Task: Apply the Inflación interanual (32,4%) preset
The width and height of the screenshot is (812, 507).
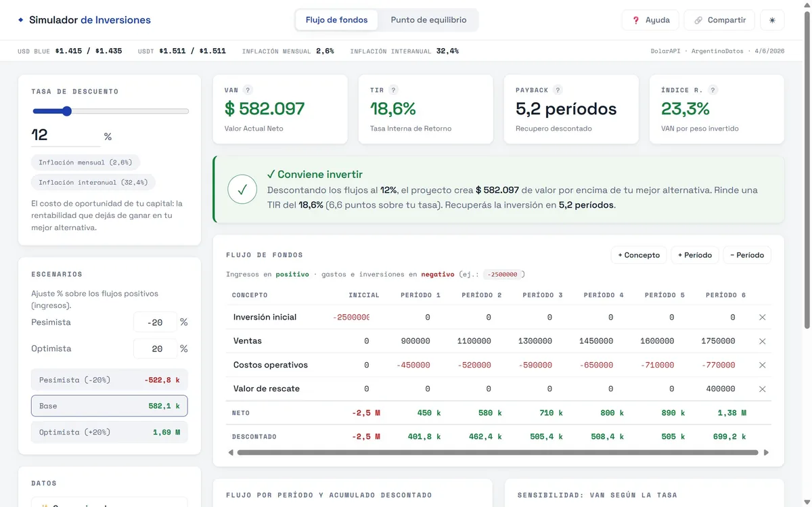Action: tap(93, 182)
